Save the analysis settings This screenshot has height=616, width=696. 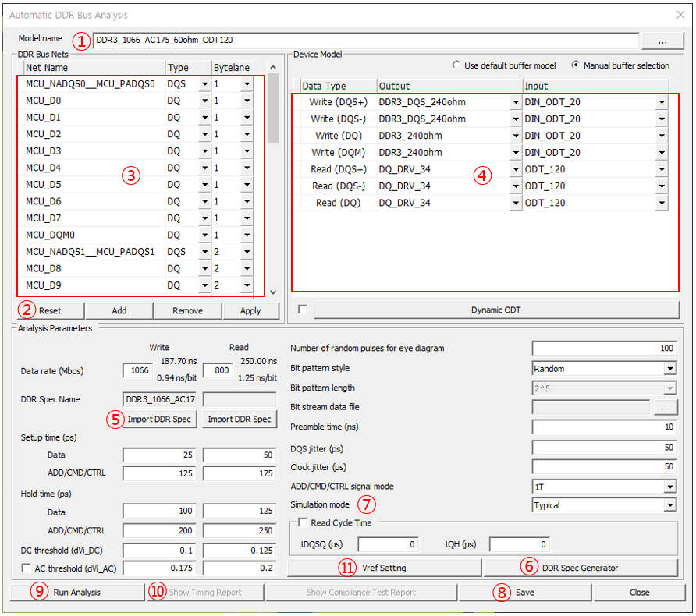tap(524, 592)
